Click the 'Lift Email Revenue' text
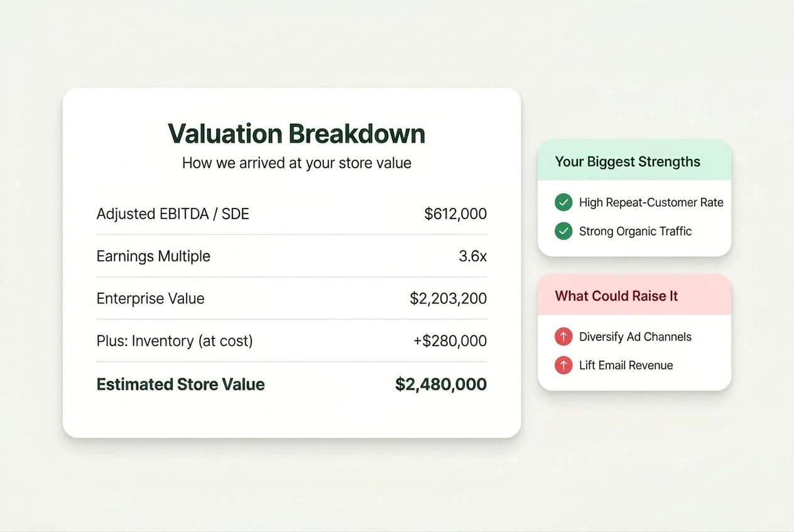Image resolution: width=794 pixels, height=532 pixels. [x=626, y=365]
